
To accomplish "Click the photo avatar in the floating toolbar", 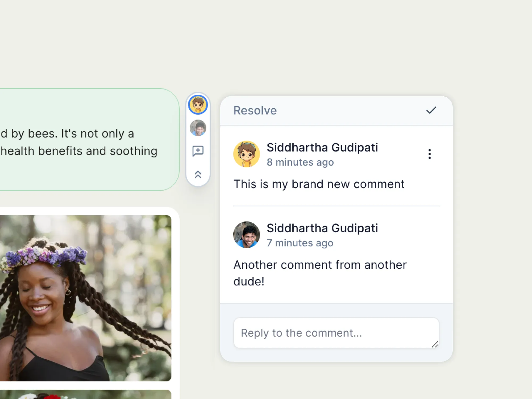I will 198,128.
